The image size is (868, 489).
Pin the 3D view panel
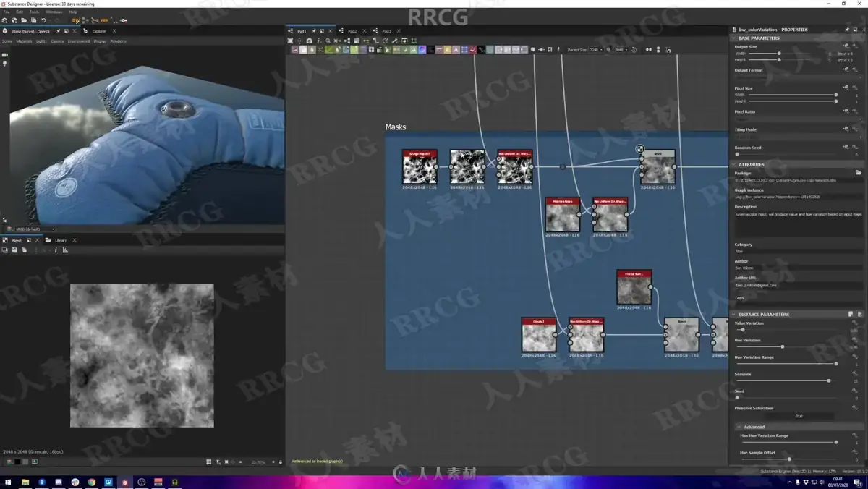click(59, 31)
